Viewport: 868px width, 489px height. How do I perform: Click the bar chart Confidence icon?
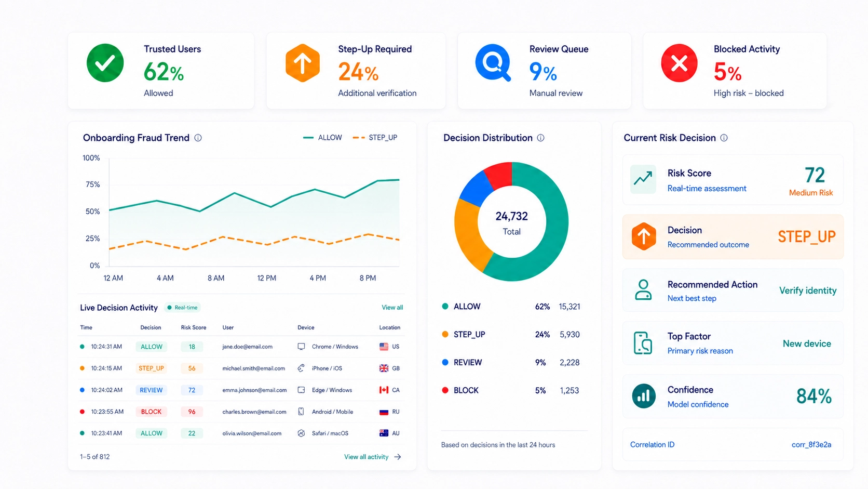(644, 396)
